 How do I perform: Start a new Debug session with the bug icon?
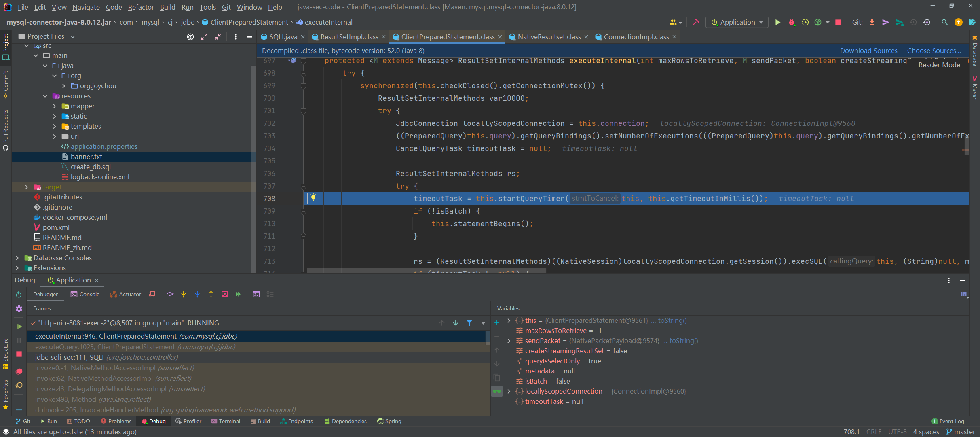click(792, 22)
